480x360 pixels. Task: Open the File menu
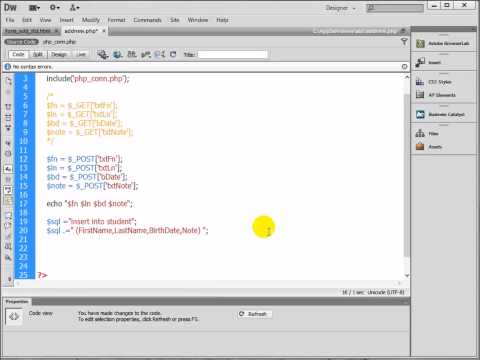(x=10, y=20)
